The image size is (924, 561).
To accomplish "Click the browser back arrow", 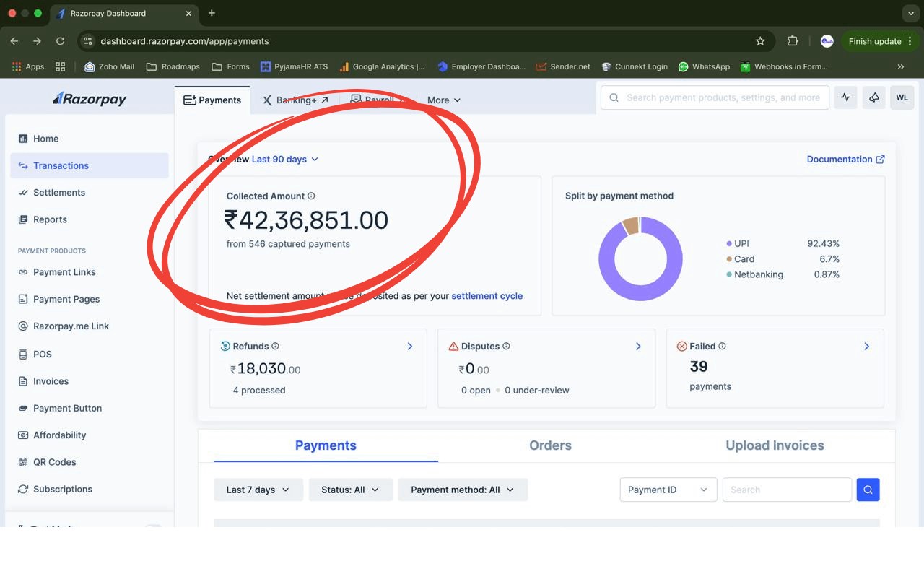I will click(14, 41).
